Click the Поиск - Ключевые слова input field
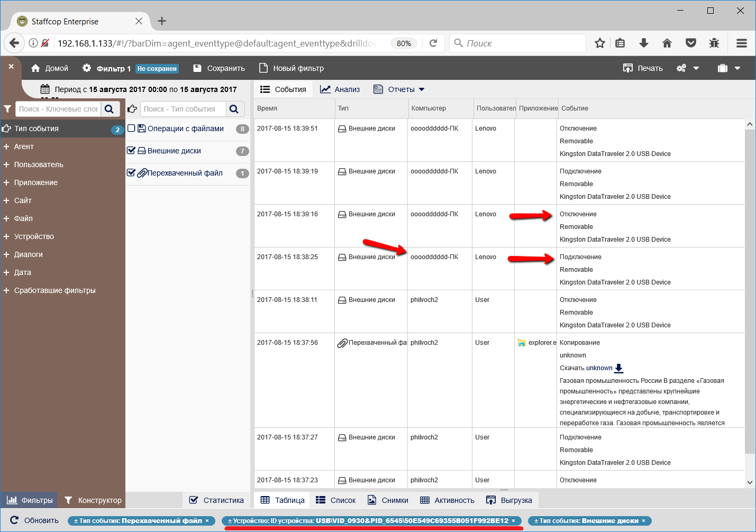 pos(58,109)
